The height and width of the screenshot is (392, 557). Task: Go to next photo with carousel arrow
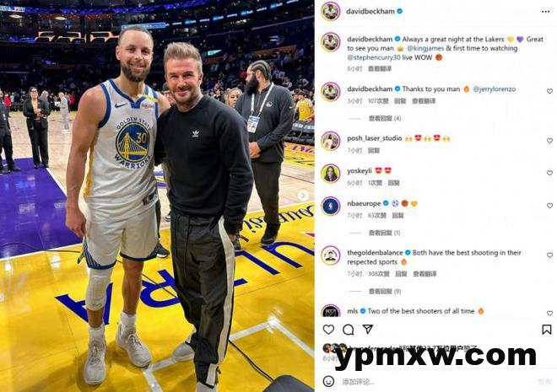(303, 195)
